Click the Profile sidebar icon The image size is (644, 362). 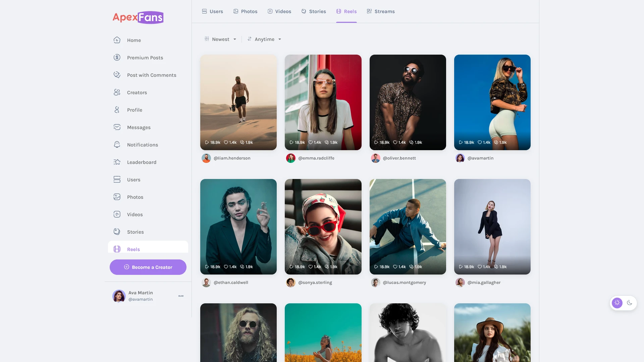tap(117, 110)
